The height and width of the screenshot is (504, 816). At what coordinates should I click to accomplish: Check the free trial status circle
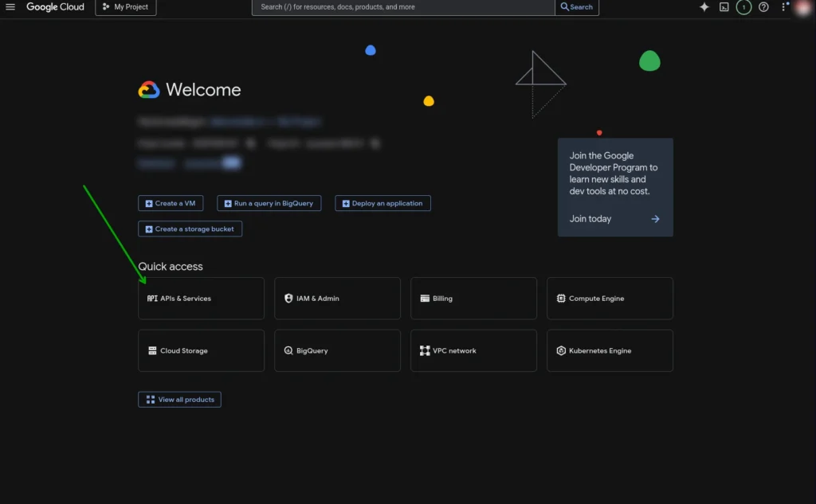point(743,7)
